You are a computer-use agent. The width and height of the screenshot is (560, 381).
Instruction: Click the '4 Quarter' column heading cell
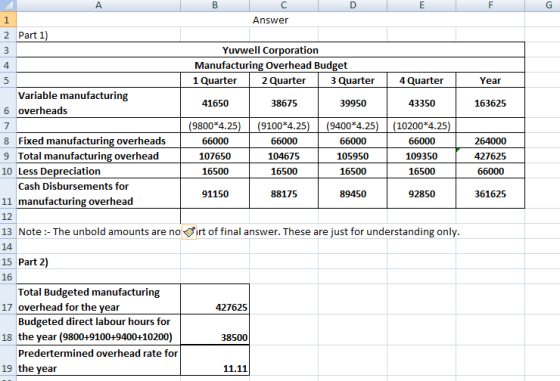coord(421,80)
